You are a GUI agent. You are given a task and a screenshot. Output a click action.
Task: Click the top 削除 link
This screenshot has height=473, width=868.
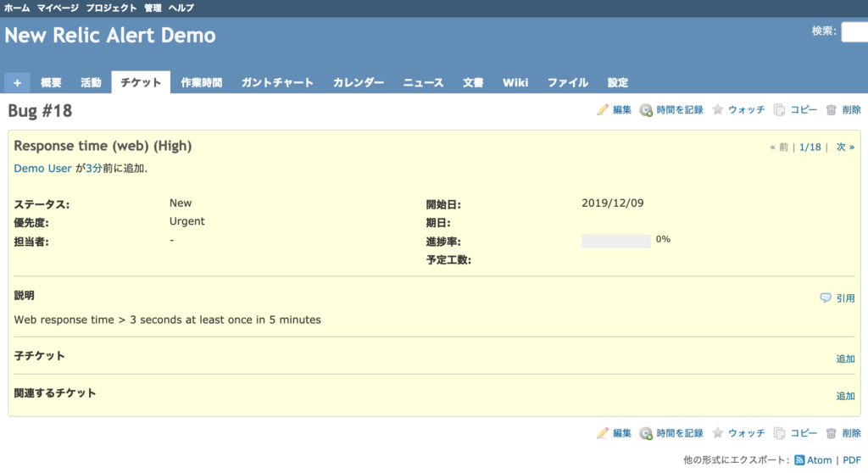pos(851,109)
